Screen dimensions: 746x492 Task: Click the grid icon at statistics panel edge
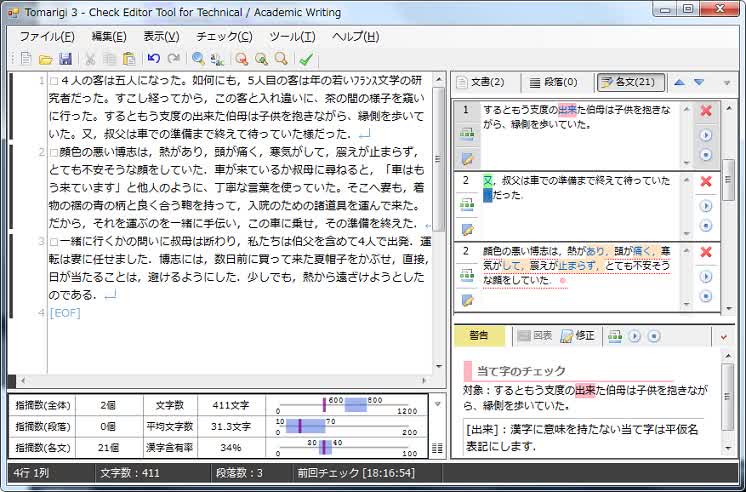click(x=437, y=448)
